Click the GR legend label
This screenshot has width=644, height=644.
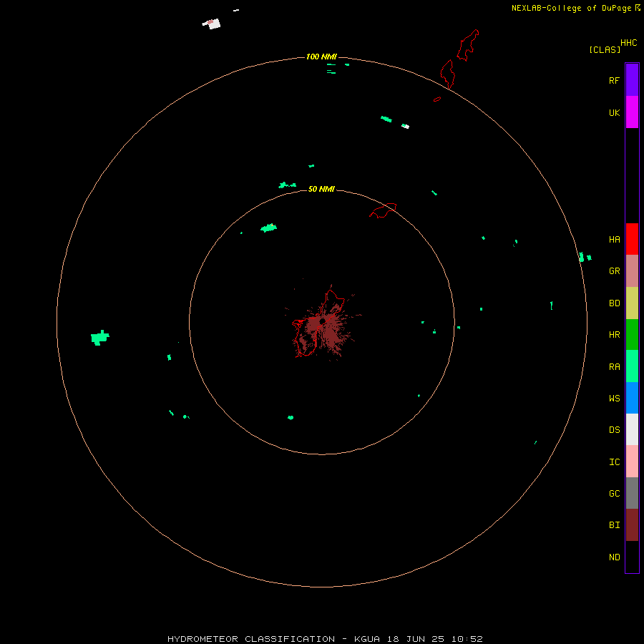click(614, 271)
